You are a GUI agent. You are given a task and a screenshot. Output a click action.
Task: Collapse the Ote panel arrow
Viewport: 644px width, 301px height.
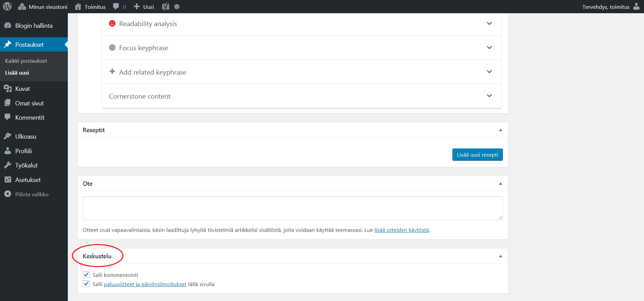501,184
